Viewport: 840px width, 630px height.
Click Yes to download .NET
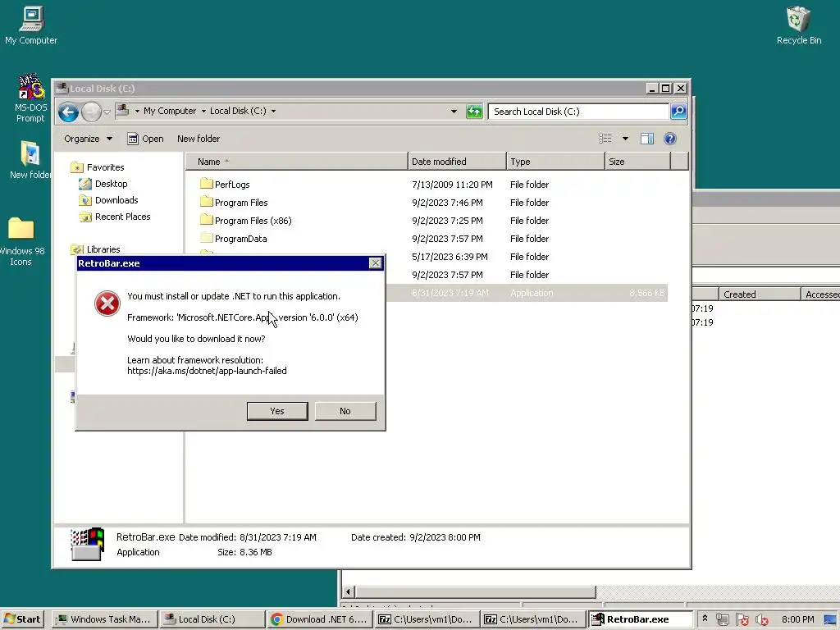[277, 411]
